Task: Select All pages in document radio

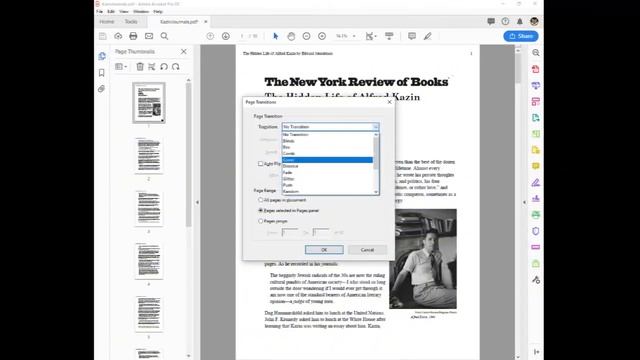Action: (x=260, y=200)
